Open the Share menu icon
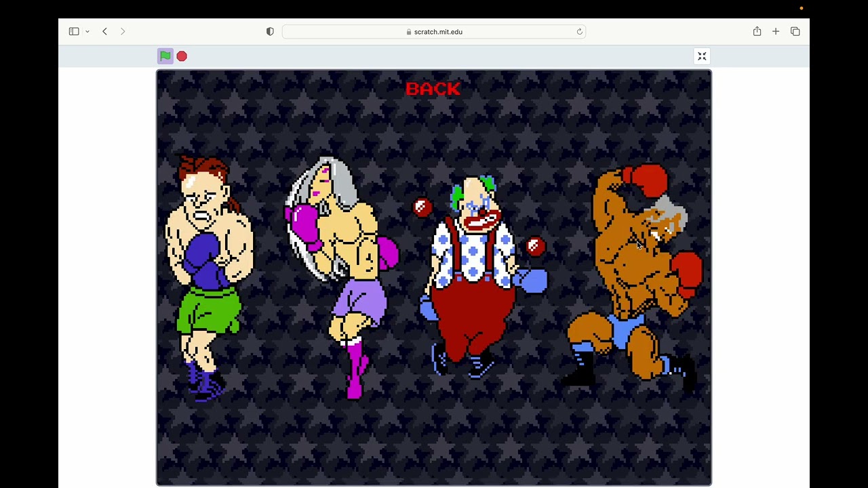868x488 pixels. pyautogui.click(x=757, y=31)
